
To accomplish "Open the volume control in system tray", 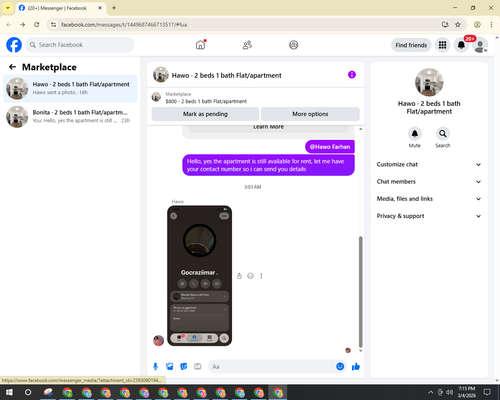I will [449, 392].
